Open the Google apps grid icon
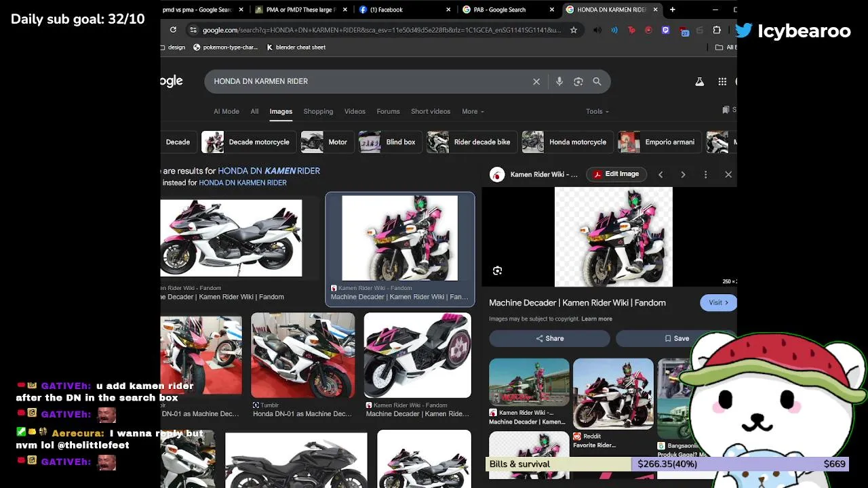This screenshot has height=488, width=868. click(x=722, y=81)
